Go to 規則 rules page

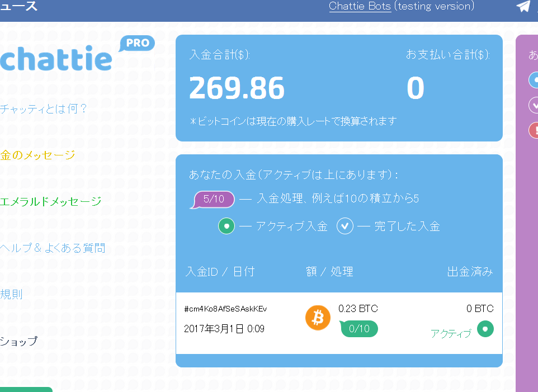[x=11, y=294]
